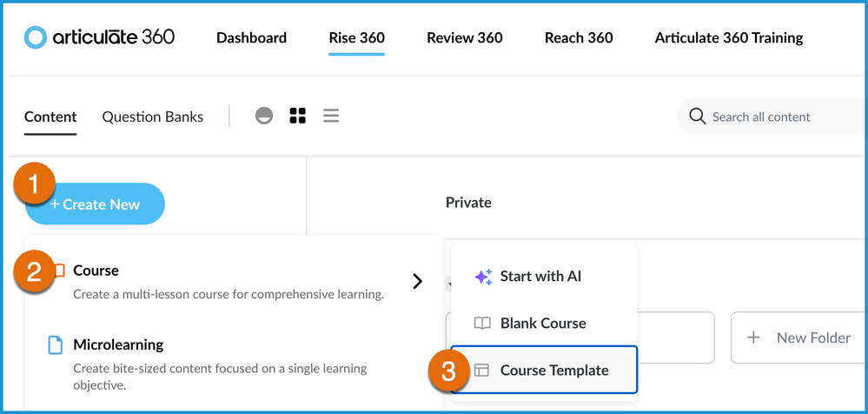Click the plus icon on New Folder
868x414 pixels.
point(754,337)
